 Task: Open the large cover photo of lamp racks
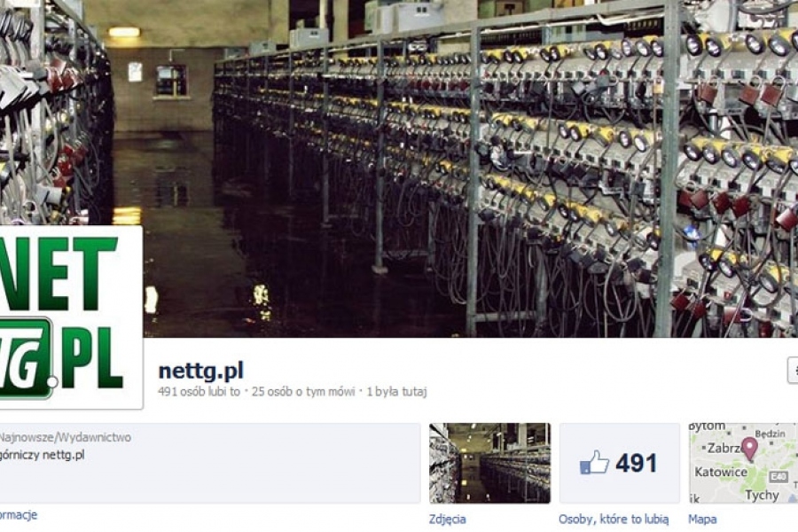(399, 168)
